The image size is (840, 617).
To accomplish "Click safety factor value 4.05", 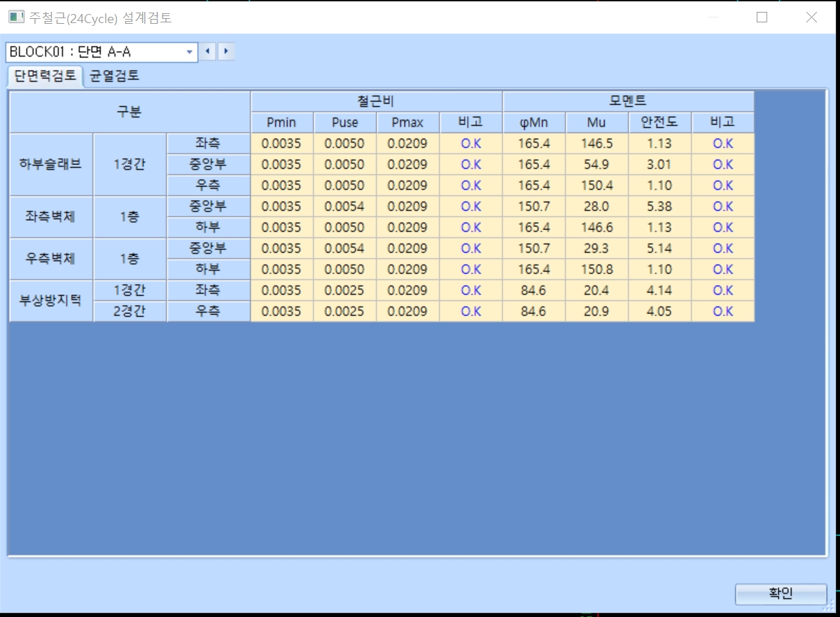I will (x=660, y=311).
